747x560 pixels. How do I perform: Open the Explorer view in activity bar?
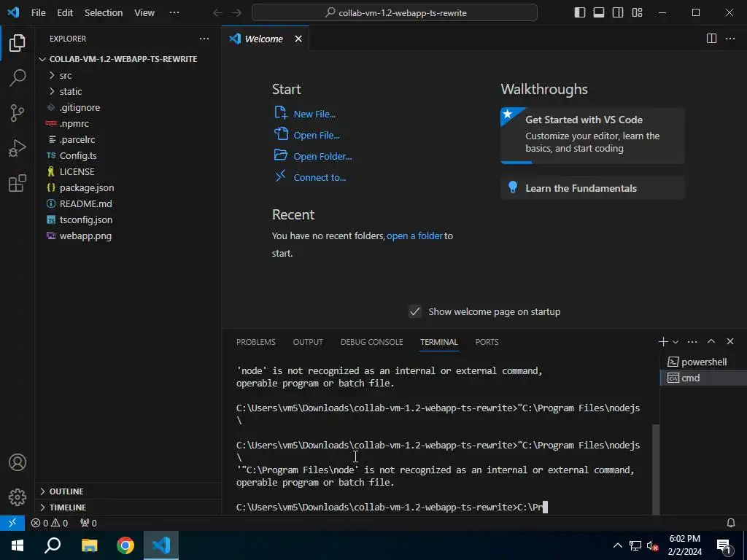(18, 43)
